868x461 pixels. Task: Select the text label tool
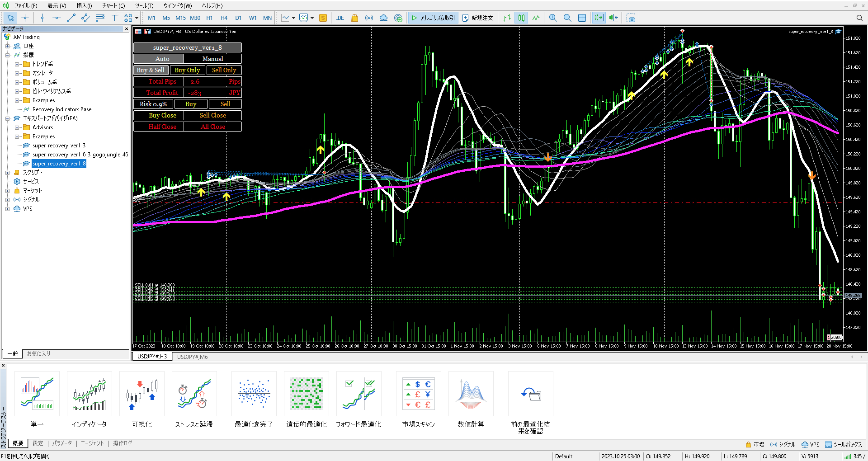click(114, 18)
